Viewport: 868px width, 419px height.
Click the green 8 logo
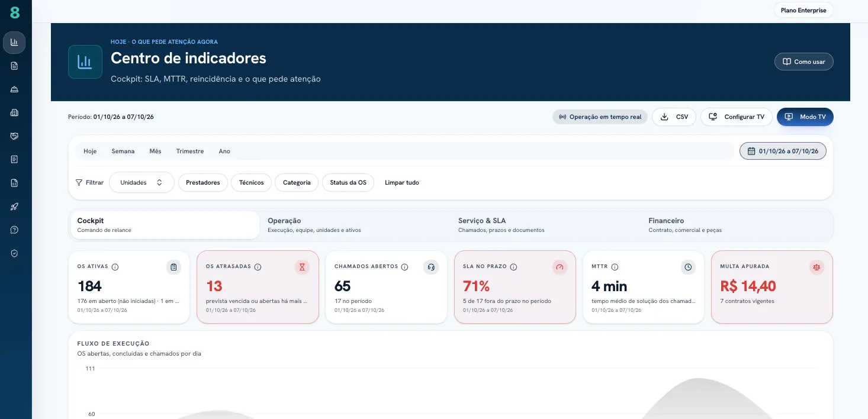(15, 12)
